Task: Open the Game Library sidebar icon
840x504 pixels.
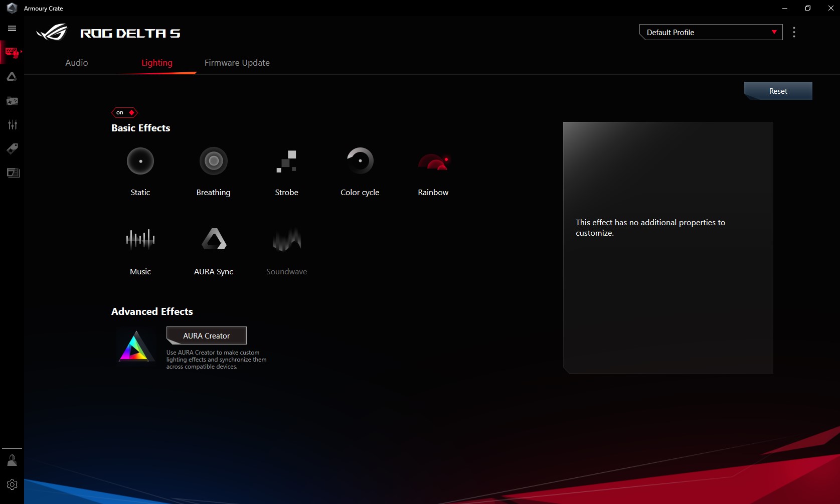Action: pyautogui.click(x=12, y=101)
